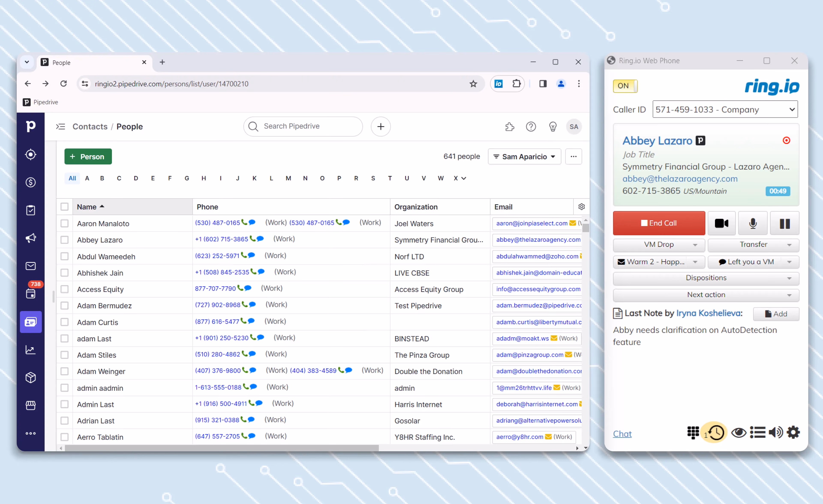Toggle the ON switch in Ring.io
Viewport: 823px width, 504px height.
point(625,86)
